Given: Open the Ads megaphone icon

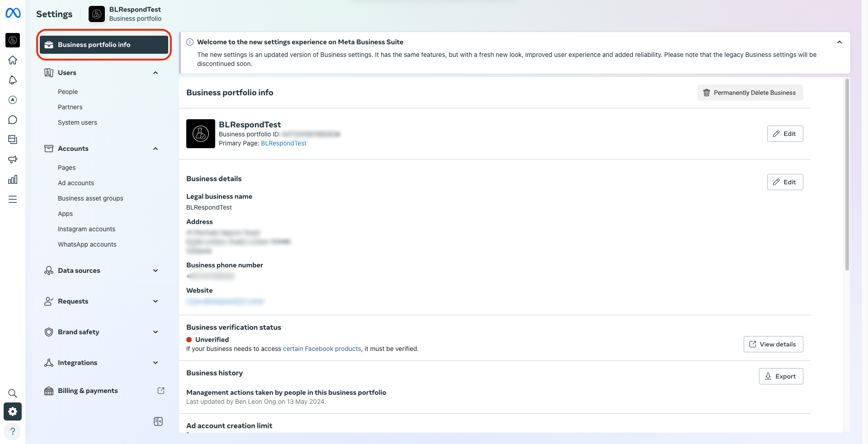Looking at the screenshot, I should [x=13, y=159].
